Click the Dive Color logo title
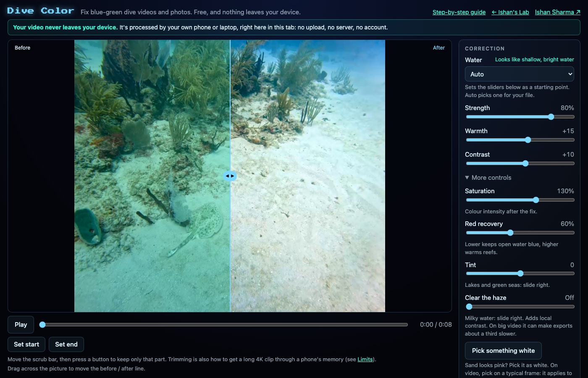This screenshot has width=588, height=378. (x=41, y=11)
